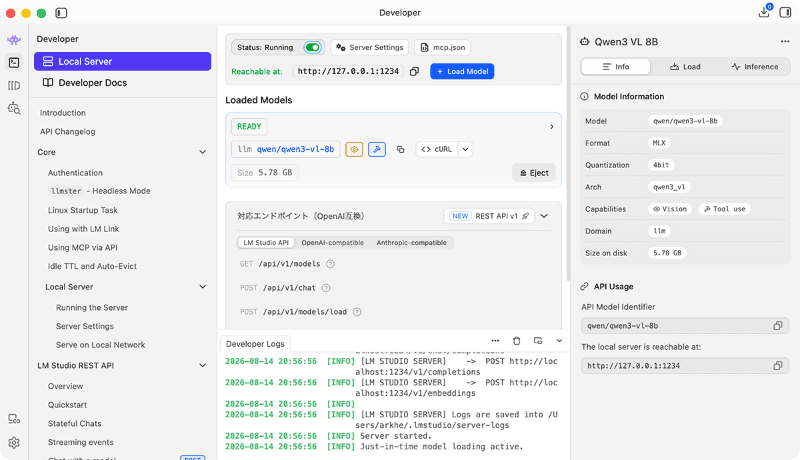The height and width of the screenshot is (460, 800).
Task: Click the vision eye badge on the loaded model
Action: tap(354, 149)
